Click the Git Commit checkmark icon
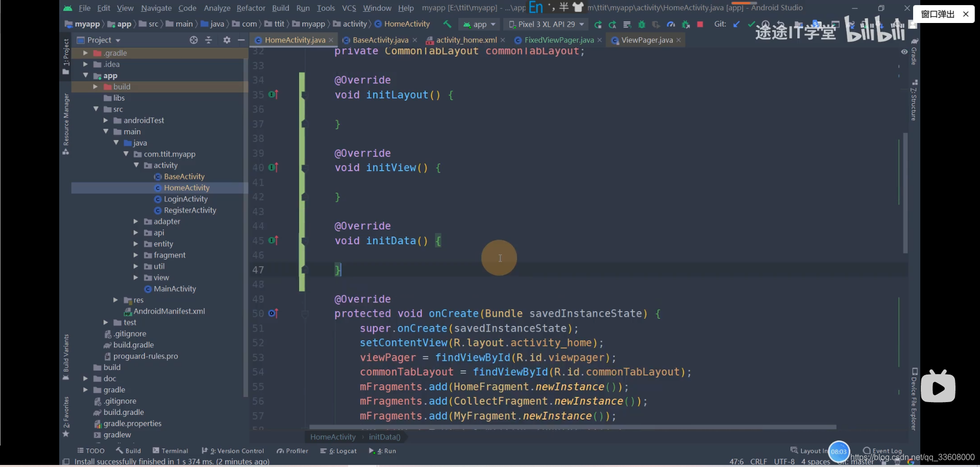 click(751, 24)
